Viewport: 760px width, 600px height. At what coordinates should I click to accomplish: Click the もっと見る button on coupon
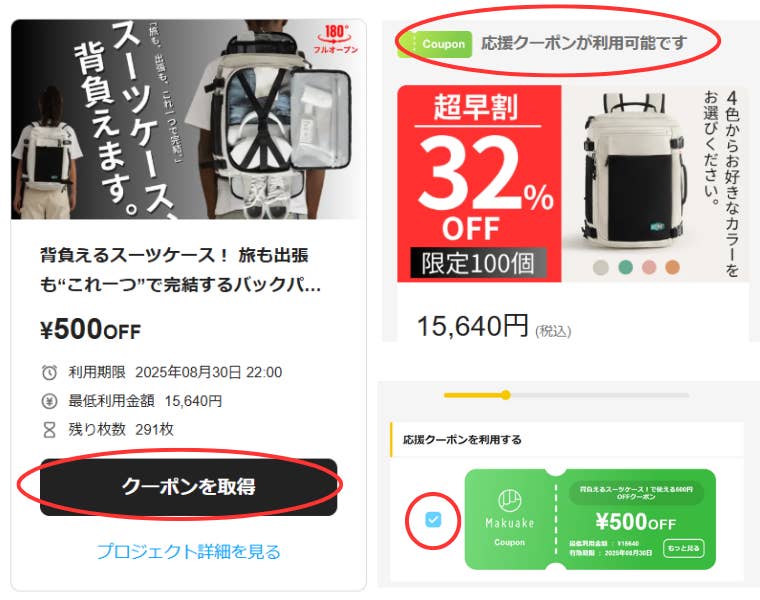[683, 548]
